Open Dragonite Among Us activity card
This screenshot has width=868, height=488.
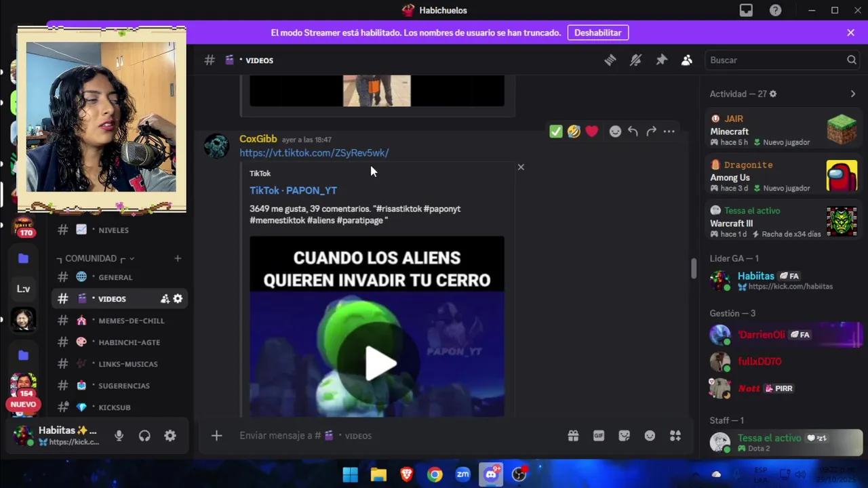pyautogui.click(x=783, y=176)
